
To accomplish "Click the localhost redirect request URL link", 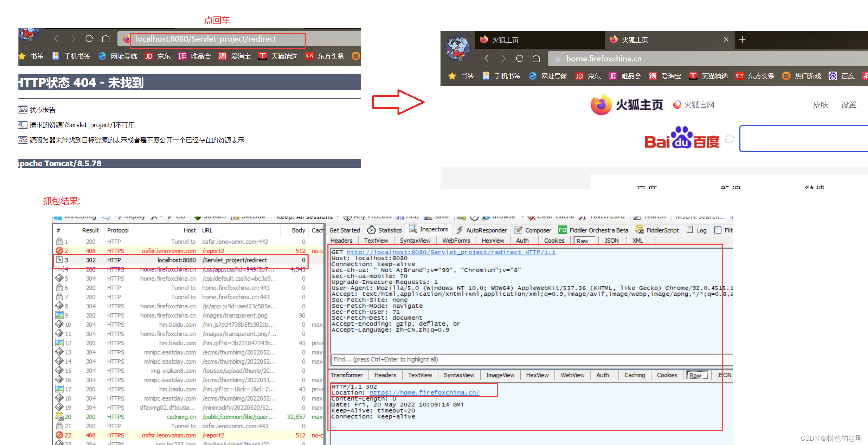I will point(451,252).
